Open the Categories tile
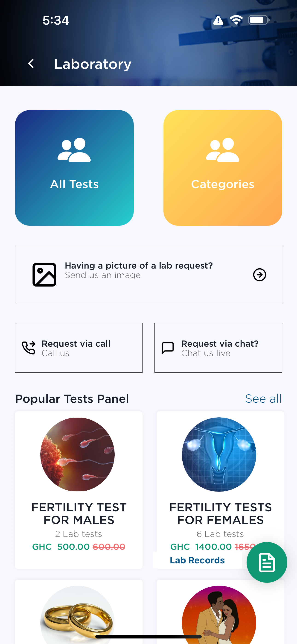The height and width of the screenshot is (644, 297). pyautogui.click(x=223, y=168)
